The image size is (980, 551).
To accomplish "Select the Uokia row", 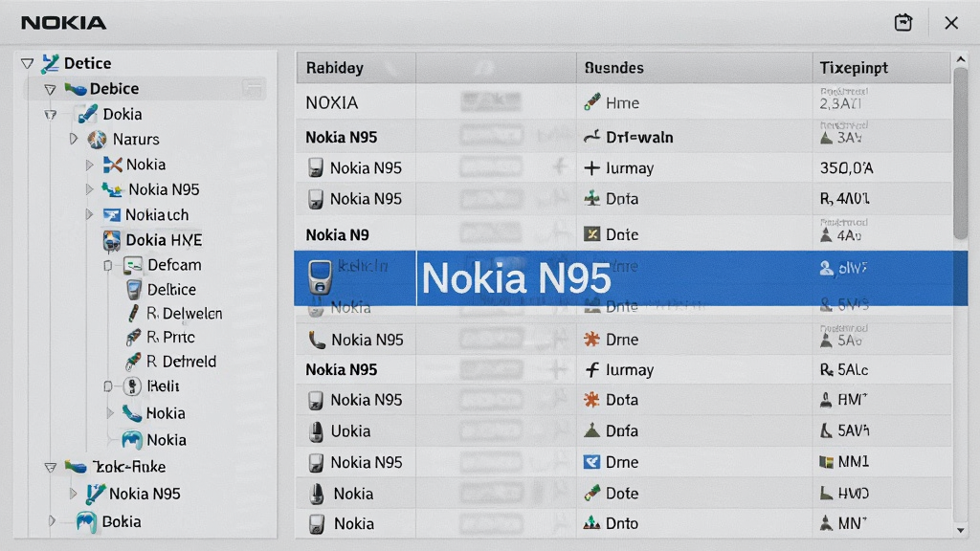I will [x=623, y=431].
